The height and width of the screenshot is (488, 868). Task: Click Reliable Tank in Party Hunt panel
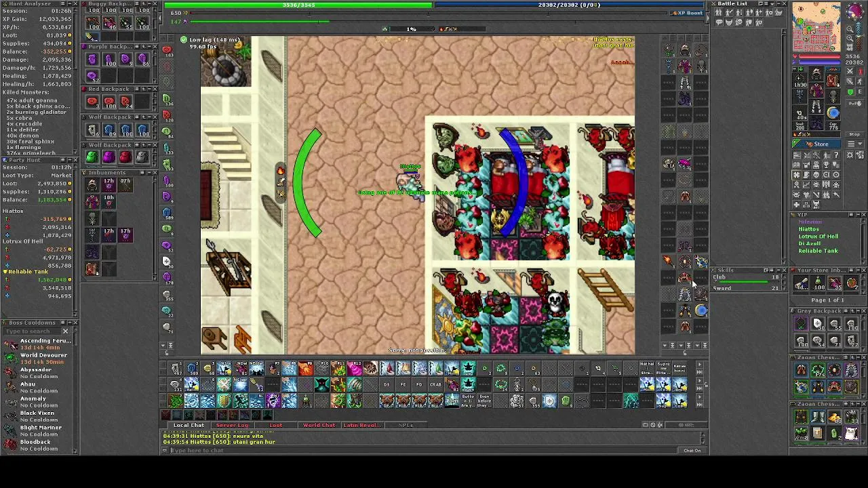[28, 272]
